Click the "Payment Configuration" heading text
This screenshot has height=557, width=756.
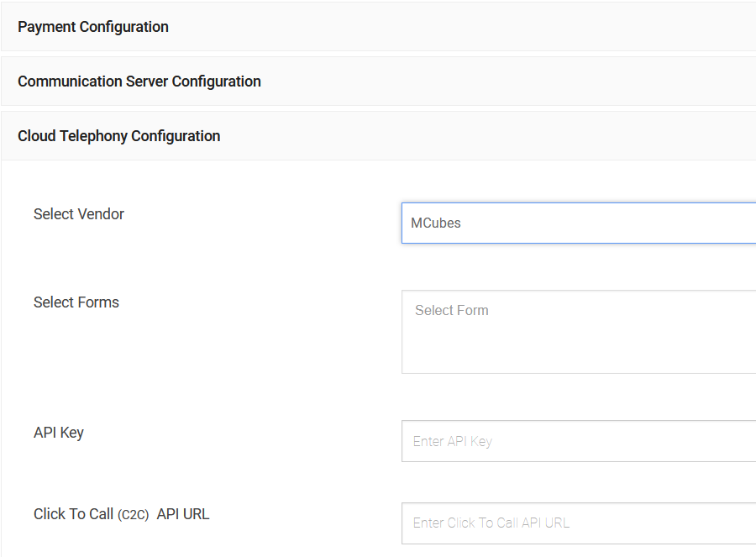click(x=93, y=27)
